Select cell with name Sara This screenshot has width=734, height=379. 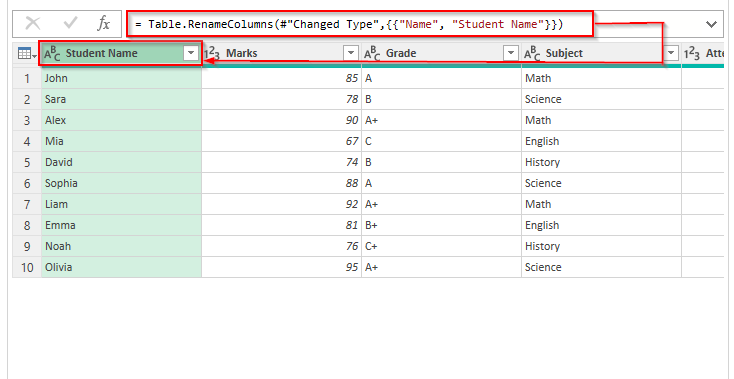pyautogui.click(x=121, y=99)
